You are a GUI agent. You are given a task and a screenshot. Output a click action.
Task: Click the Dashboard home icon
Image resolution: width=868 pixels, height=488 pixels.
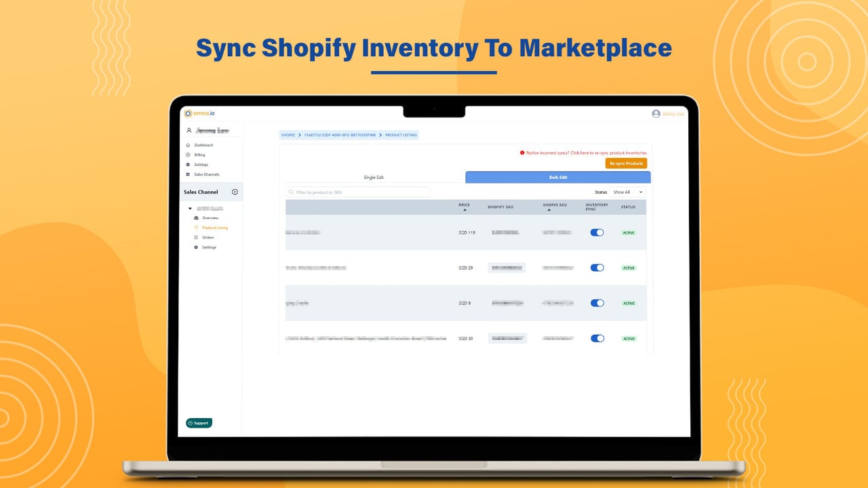click(188, 145)
